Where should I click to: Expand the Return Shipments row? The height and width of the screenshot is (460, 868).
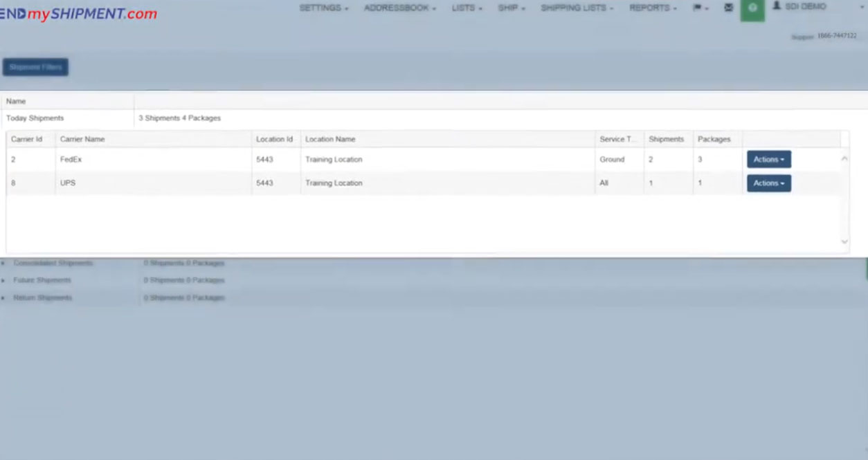(3, 298)
